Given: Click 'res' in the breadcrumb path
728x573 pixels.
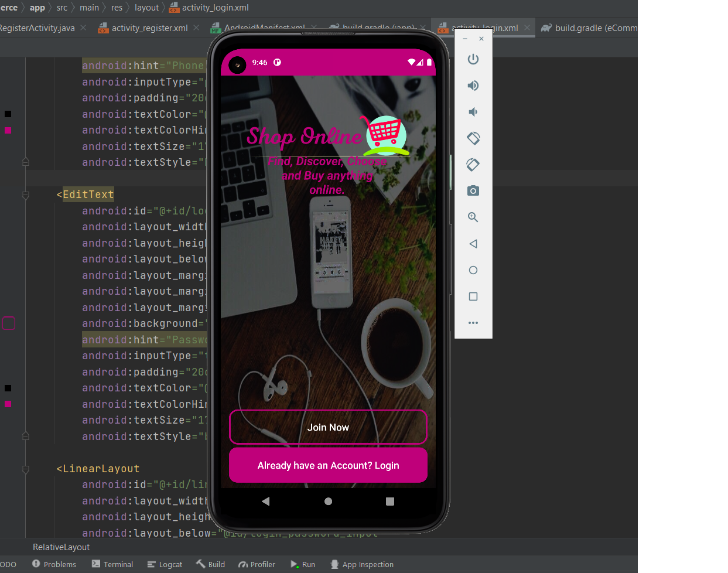Looking at the screenshot, I should pyautogui.click(x=117, y=8).
